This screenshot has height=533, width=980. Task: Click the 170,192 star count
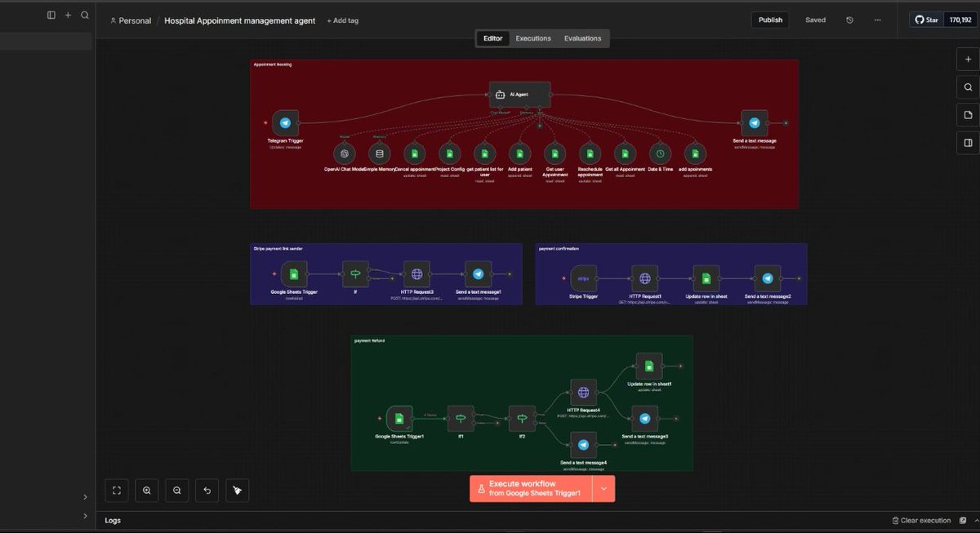[959, 20]
